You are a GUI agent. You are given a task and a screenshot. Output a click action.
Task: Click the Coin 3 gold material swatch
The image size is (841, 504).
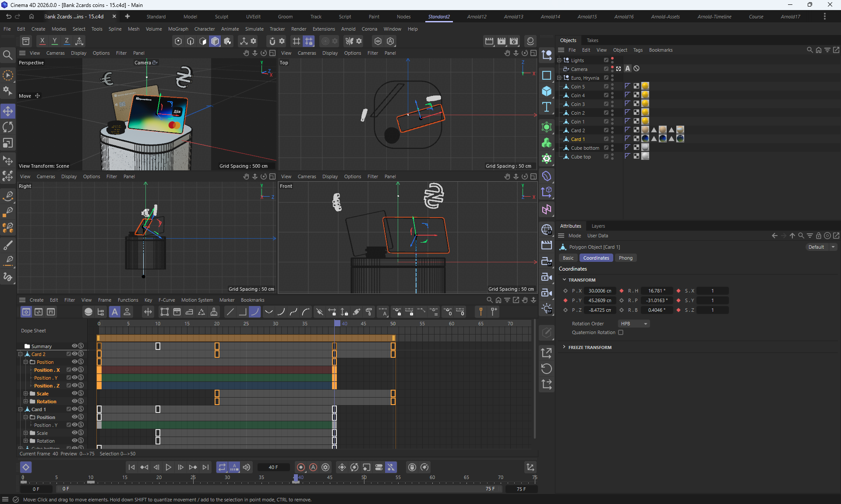[645, 104]
